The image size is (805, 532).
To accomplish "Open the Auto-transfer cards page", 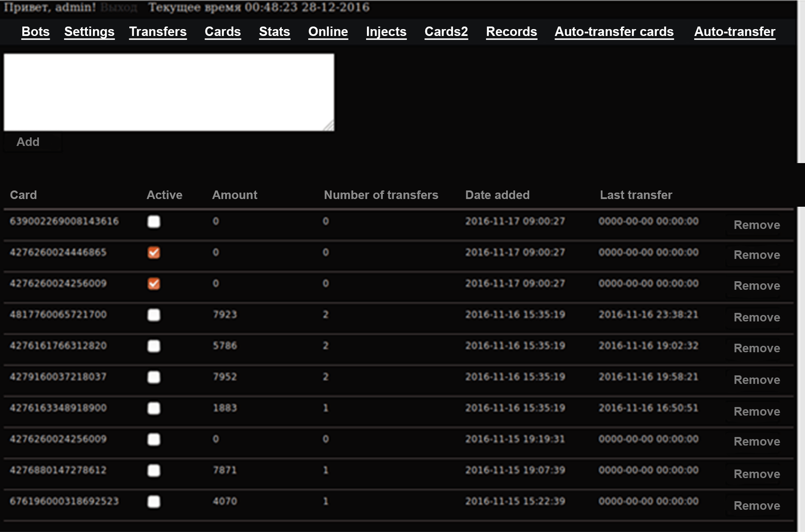I will 614,32.
